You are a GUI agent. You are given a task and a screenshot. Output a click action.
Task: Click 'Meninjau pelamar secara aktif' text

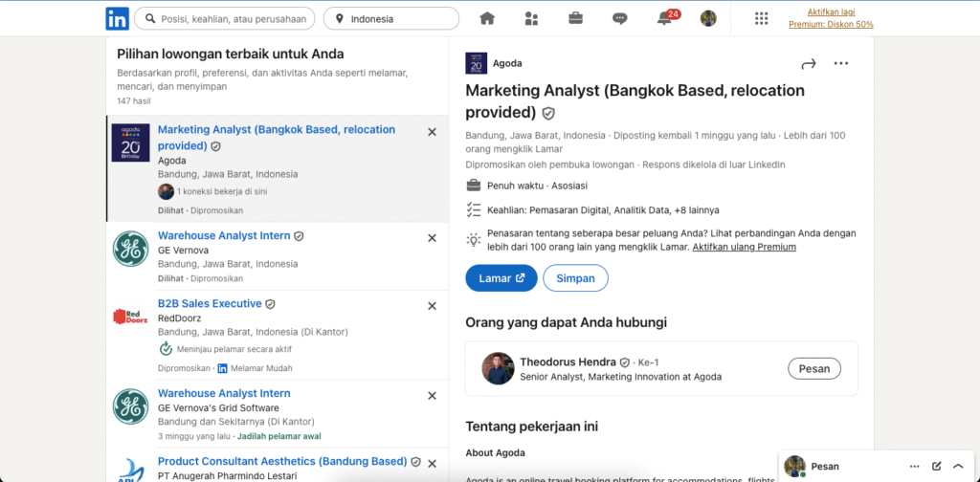coord(234,349)
